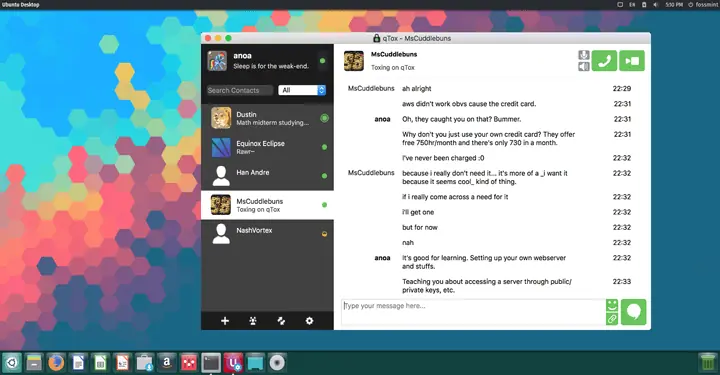This screenshot has height=375, width=720.
Task: Open LibreOffice Writer in dock
Action: pyautogui.click(x=78, y=363)
